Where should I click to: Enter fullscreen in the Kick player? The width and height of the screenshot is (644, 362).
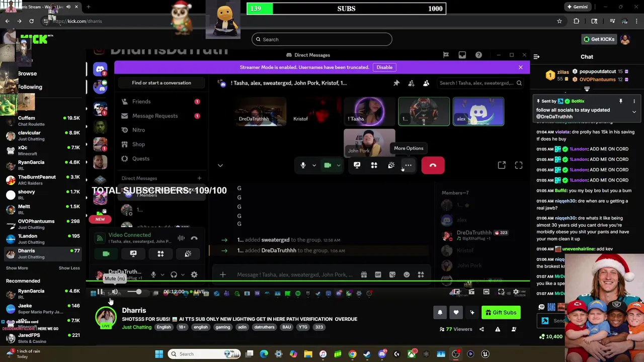501,292
